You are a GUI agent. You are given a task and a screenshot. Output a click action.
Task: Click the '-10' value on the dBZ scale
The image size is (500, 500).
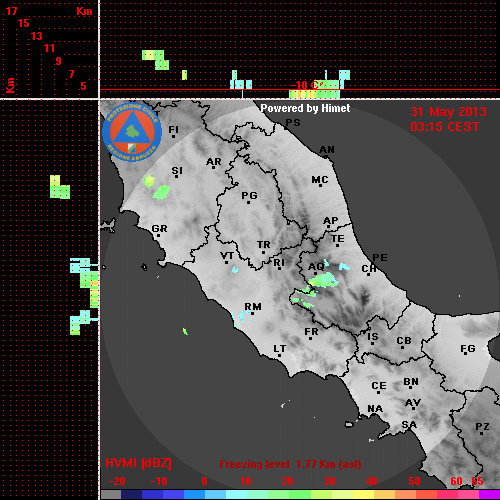159,481
